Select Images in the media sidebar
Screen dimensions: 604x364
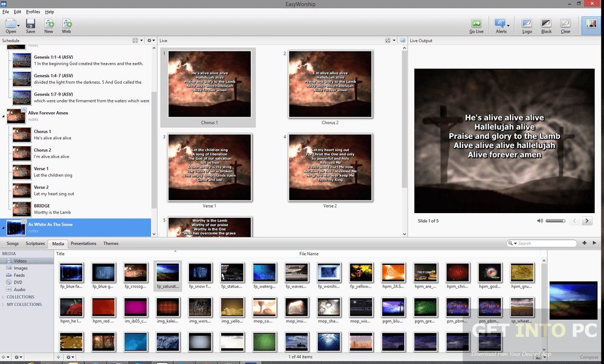(21, 267)
